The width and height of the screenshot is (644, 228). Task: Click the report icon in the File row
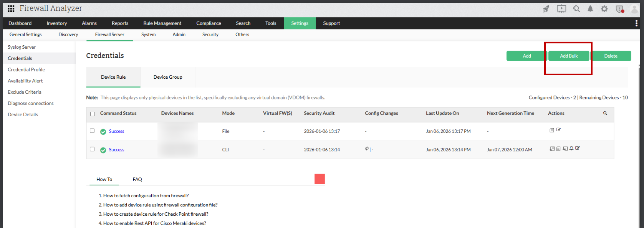click(552, 130)
